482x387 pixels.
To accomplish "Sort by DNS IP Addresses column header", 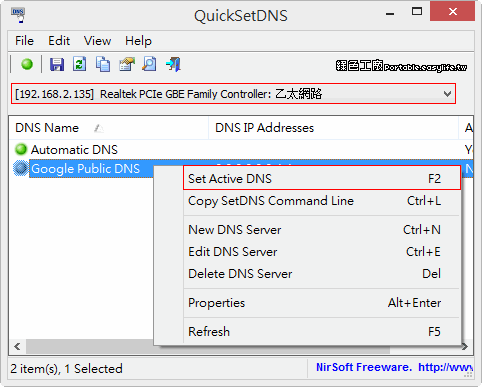I will click(333, 128).
